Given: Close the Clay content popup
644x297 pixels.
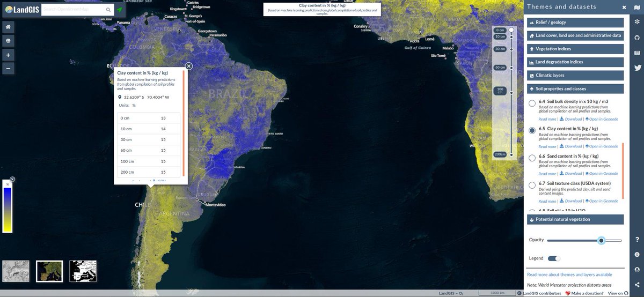Looking at the screenshot, I should [189, 66].
